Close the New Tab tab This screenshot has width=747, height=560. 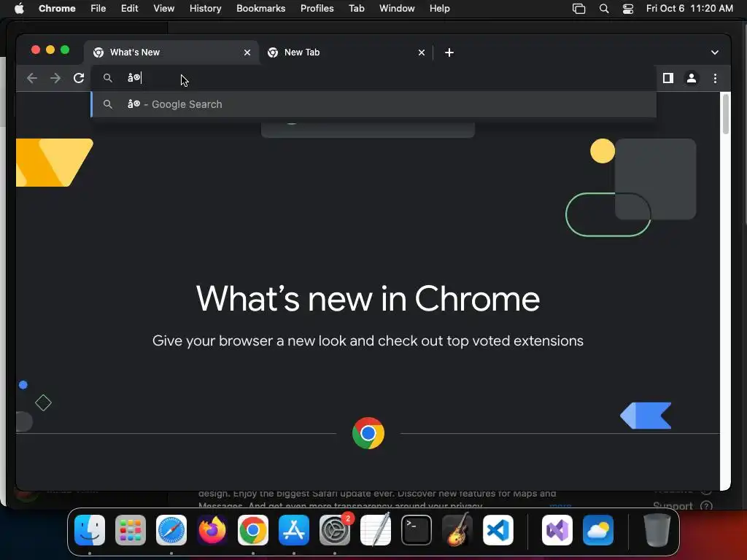[x=422, y=52]
